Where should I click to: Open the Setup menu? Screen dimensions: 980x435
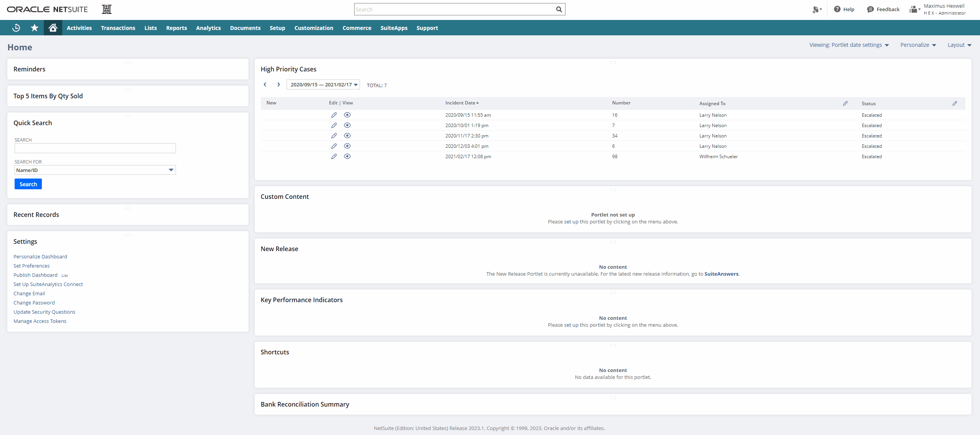coord(277,28)
